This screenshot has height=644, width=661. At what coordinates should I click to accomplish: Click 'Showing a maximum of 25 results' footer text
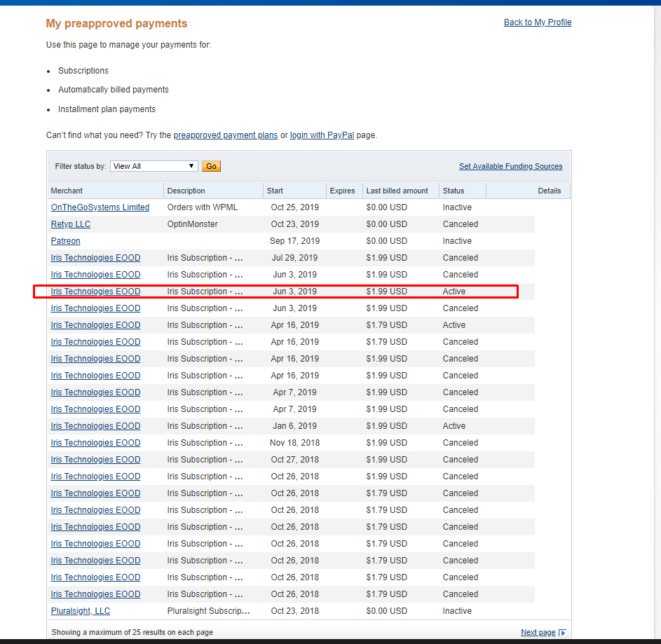tap(132, 632)
